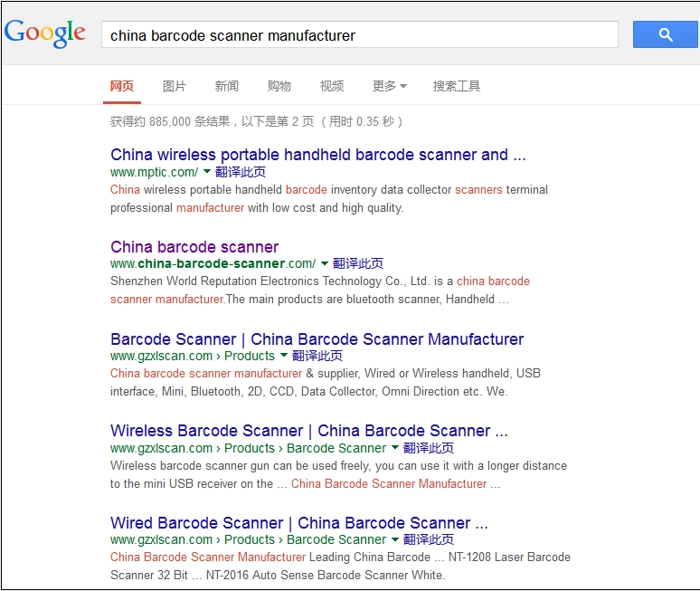Focus the search query input field

359,34
